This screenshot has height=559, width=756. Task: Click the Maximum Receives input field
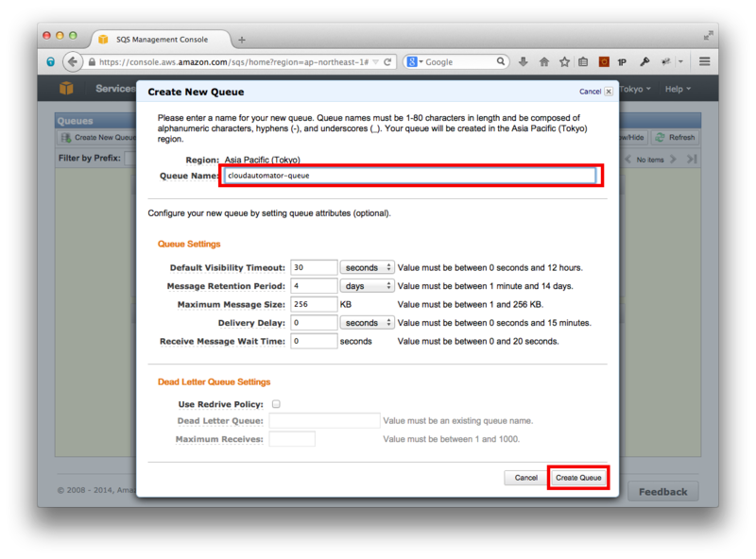pyautogui.click(x=292, y=439)
